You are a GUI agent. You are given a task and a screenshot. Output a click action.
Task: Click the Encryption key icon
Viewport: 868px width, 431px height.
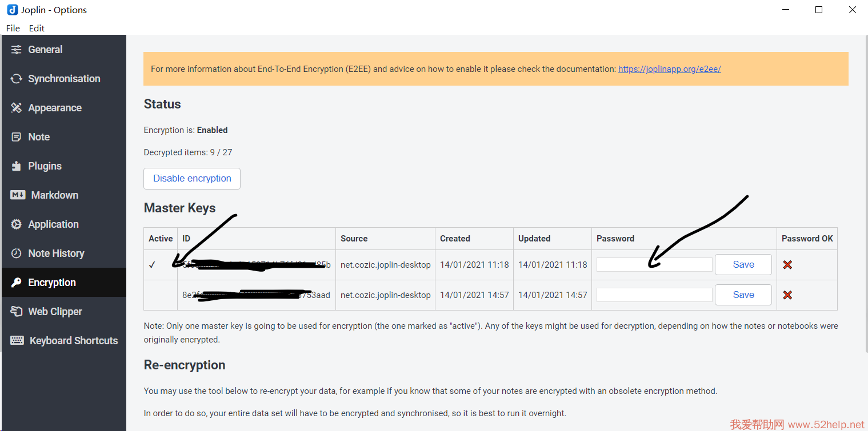(x=17, y=283)
